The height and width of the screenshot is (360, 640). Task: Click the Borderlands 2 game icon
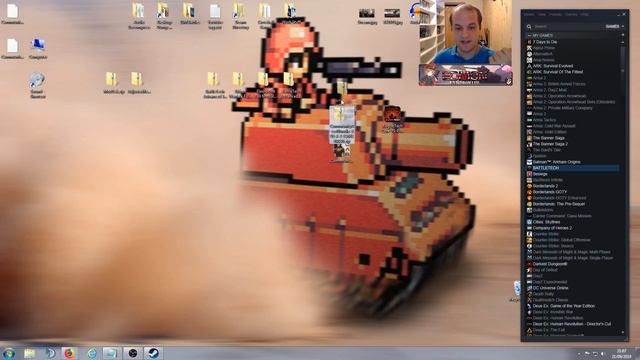coord(529,186)
